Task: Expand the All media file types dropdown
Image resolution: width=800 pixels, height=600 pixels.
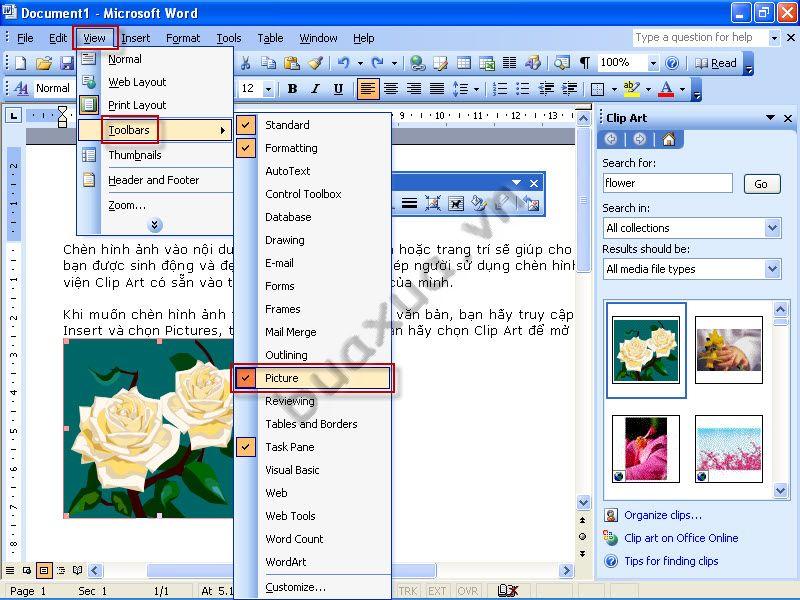Action: (772, 268)
